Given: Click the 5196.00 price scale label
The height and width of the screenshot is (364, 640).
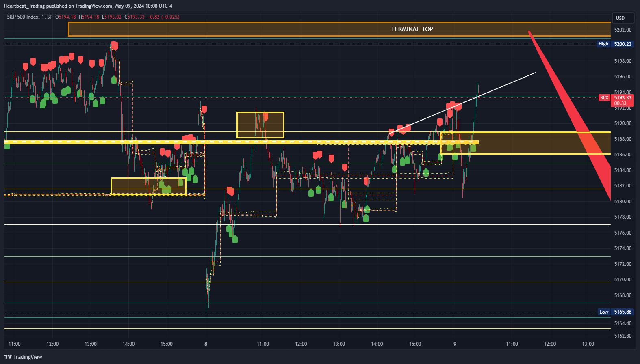Looking at the screenshot, I should click(x=623, y=77).
